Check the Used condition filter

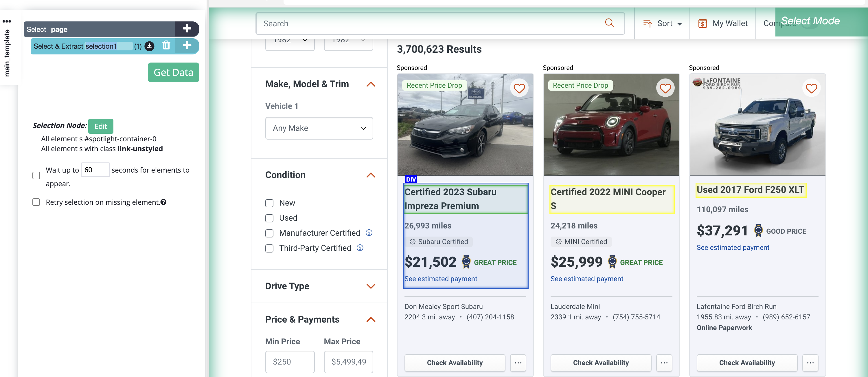pos(269,218)
